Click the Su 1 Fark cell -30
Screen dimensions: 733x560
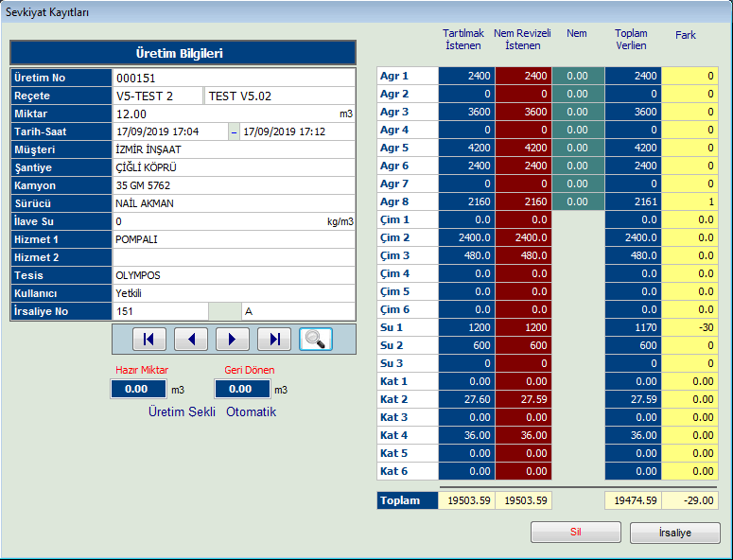(x=689, y=327)
